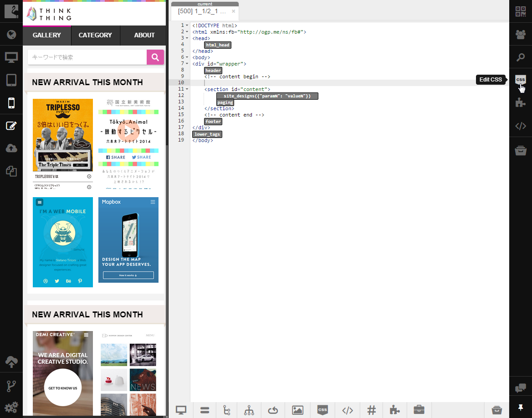The image size is (532, 418).
Task: Click the app logo at top-left corner
Action: coord(11,11)
